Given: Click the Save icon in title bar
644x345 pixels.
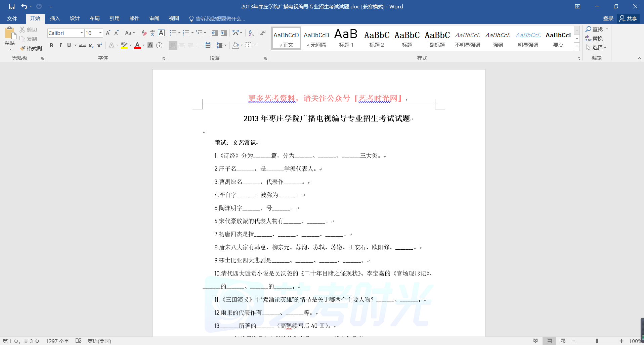Looking at the screenshot, I should coord(12,6).
